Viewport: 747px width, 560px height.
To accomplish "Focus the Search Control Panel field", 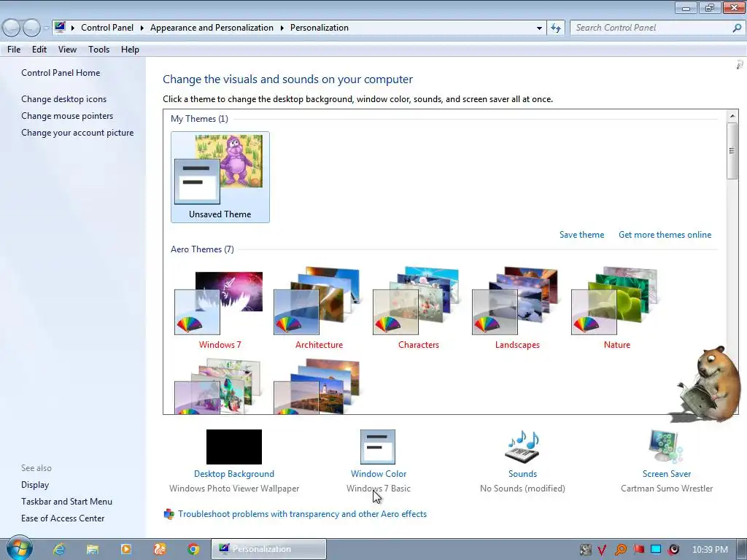I will click(650, 28).
